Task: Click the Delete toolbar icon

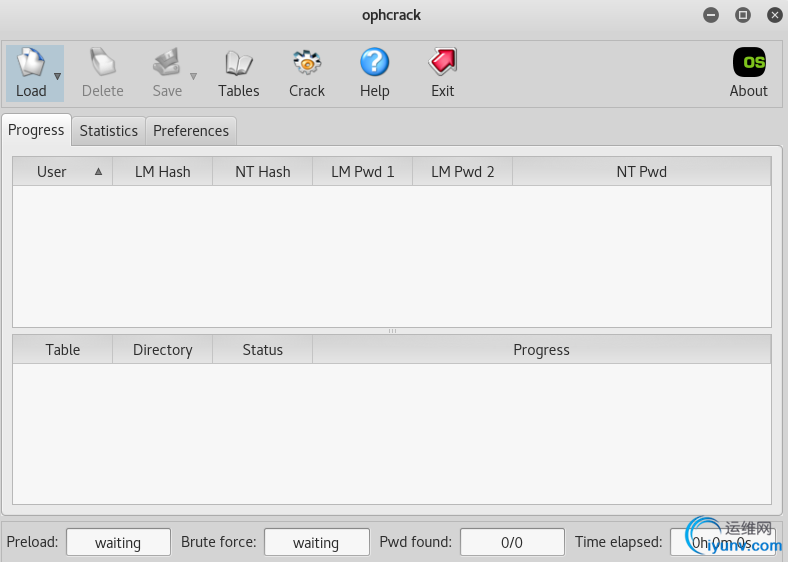Action: [103, 62]
